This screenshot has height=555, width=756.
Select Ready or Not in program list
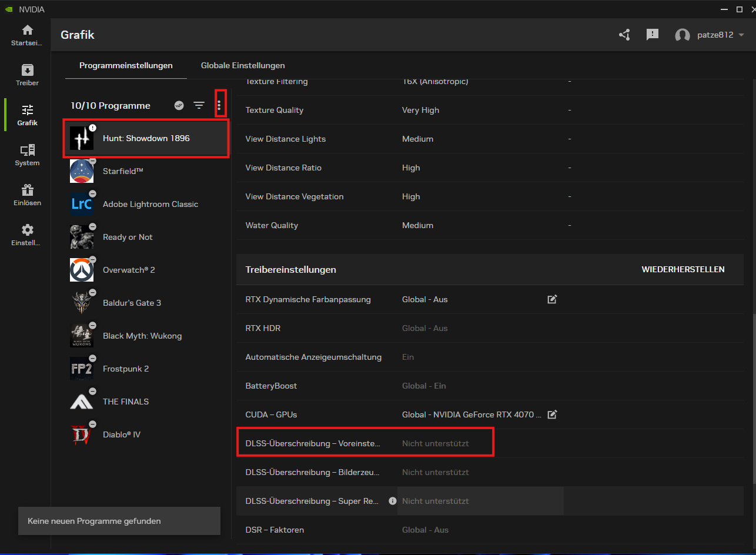146,237
